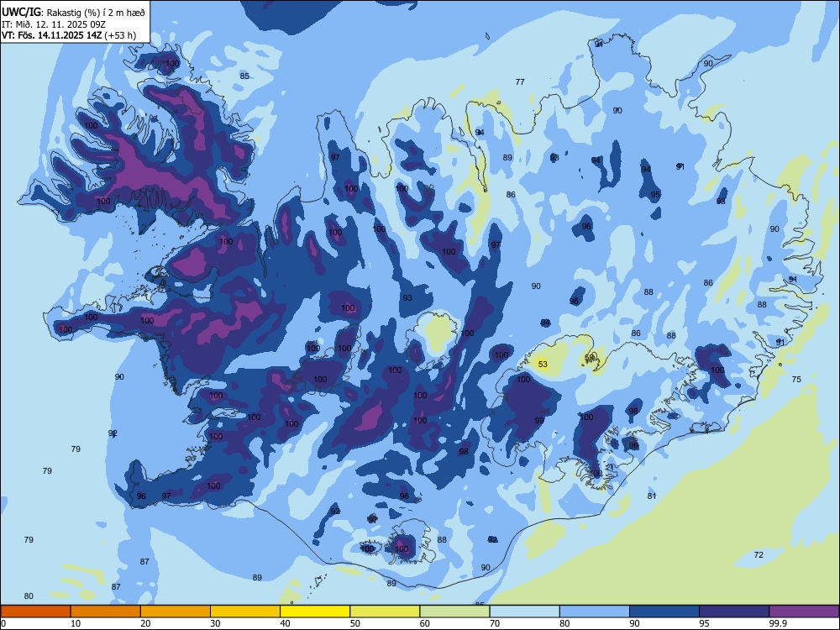The width and height of the screenshot is (840, 630).
Task: Click the map humidity value '53'
Action: pos(543,365)
